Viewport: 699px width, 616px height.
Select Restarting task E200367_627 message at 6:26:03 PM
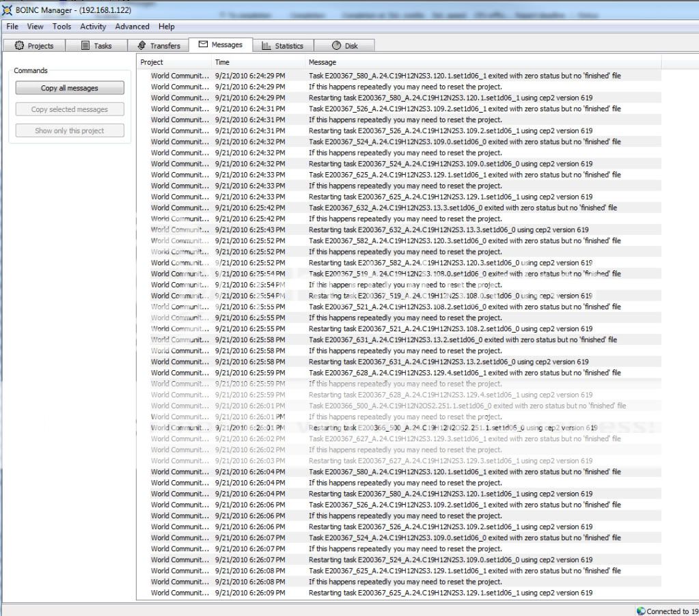tap(399, 460)
